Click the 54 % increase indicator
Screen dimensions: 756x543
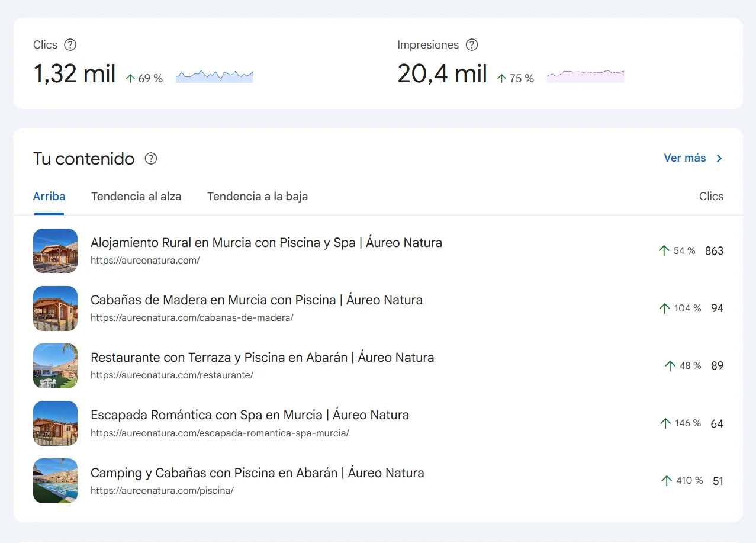677,251
